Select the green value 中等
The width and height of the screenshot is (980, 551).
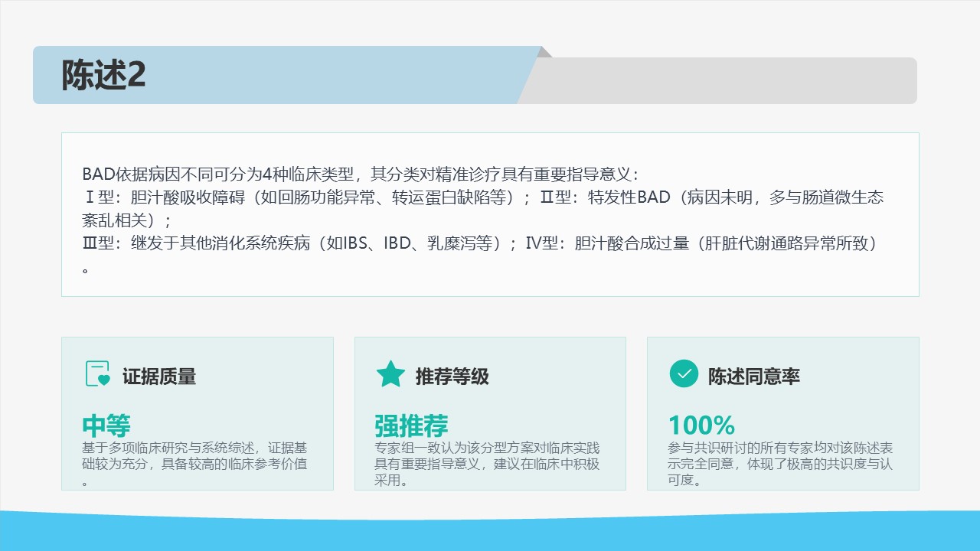(x=106, y=425)
